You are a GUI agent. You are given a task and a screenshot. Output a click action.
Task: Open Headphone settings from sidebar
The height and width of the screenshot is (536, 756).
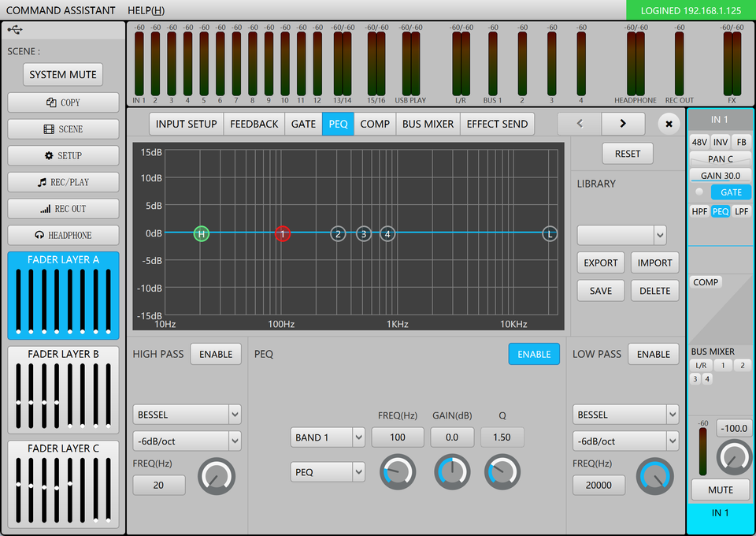63,235
